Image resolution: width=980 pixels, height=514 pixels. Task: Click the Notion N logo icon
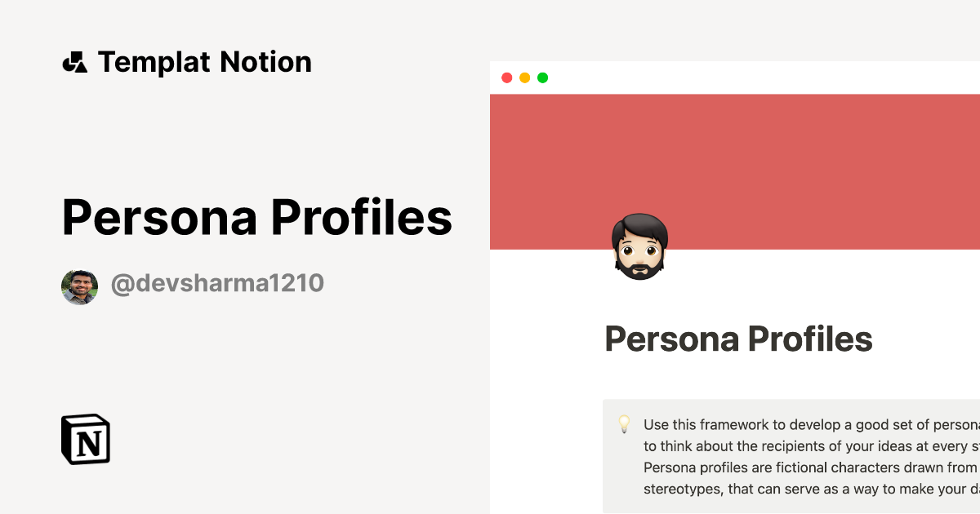(84, 441)
